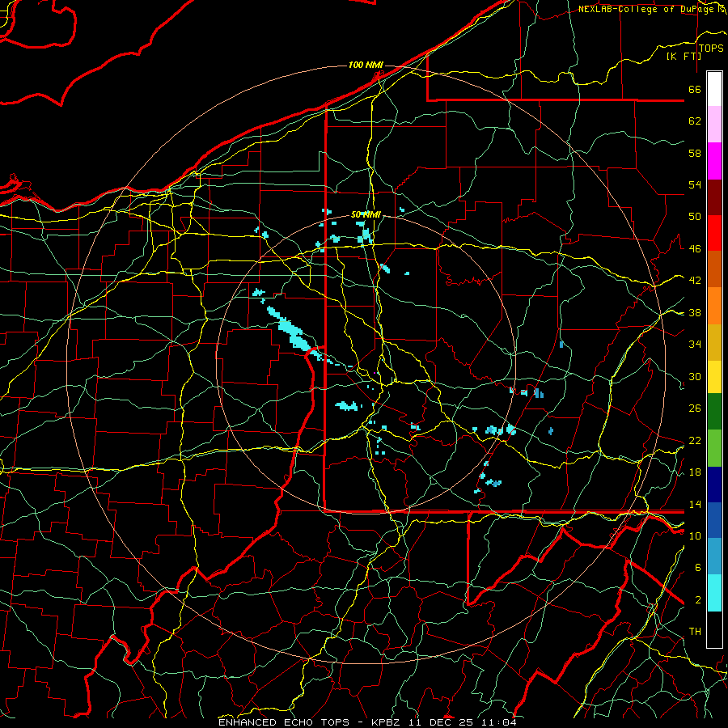Screen dimensions: 728x728
Task: Click "ENHANCED ECHO TOPS" caption text
Action: [x=284, y=722]
